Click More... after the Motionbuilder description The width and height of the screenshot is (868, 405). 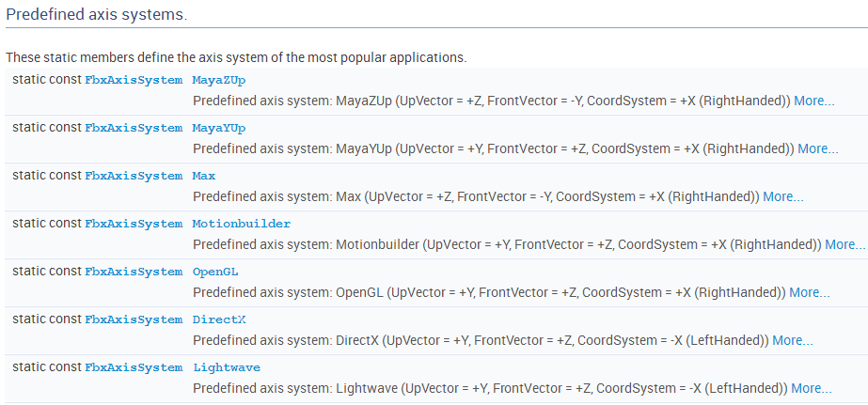tap(844, 244)
